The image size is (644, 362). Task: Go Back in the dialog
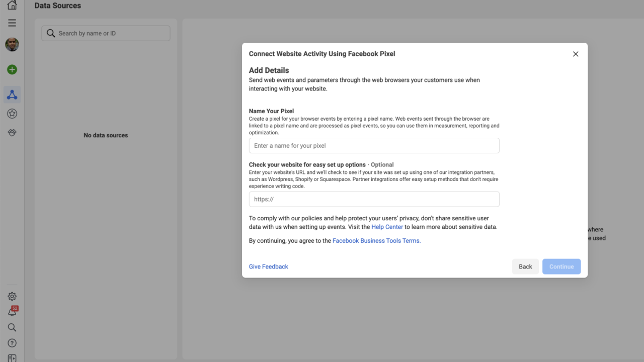coord(525,266)
